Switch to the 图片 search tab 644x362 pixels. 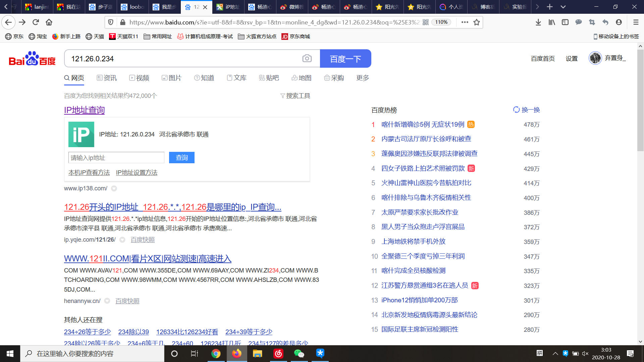171,78
